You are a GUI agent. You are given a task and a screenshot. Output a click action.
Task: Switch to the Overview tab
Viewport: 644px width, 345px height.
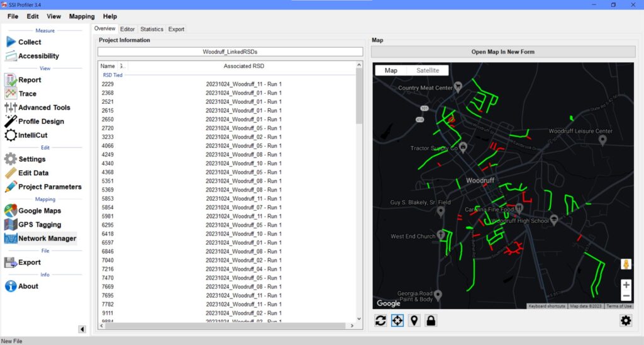tap(105, 28)
